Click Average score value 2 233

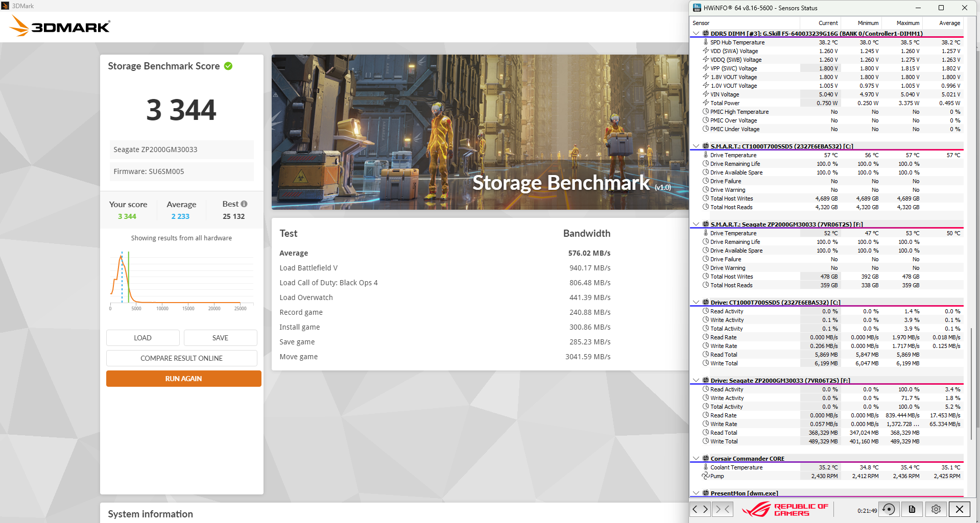point(180,216)
